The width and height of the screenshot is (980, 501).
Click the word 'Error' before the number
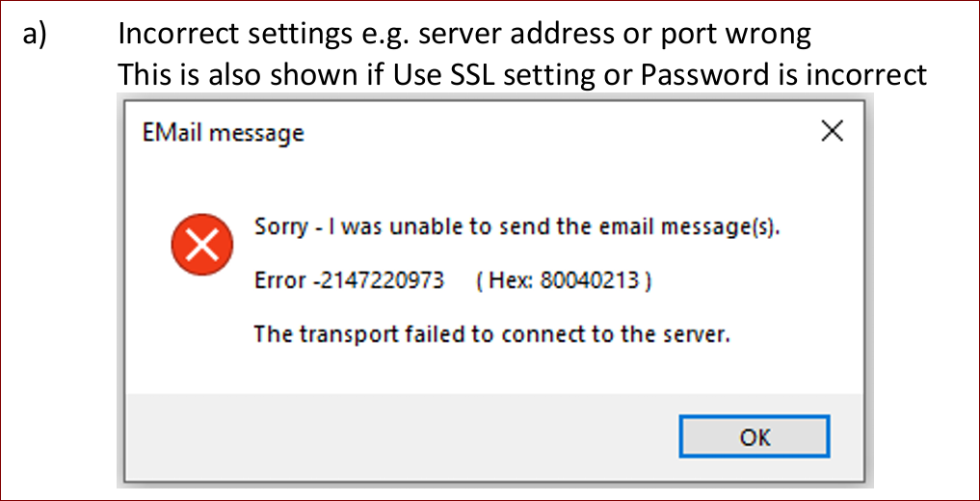[280, 281]
